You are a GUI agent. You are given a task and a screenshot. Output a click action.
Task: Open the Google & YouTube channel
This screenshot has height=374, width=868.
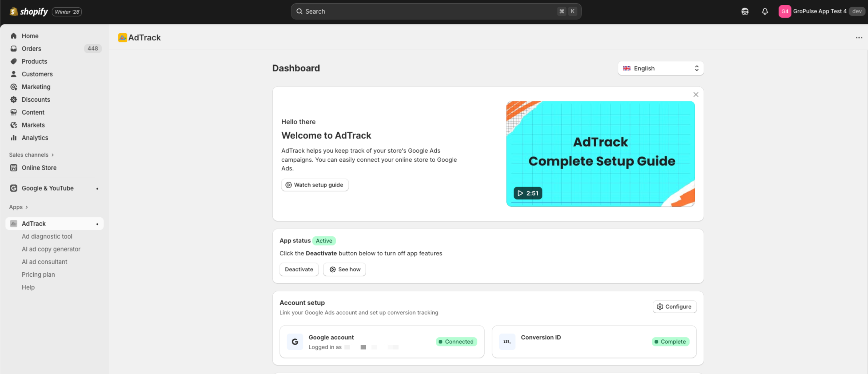pos(47,188)
